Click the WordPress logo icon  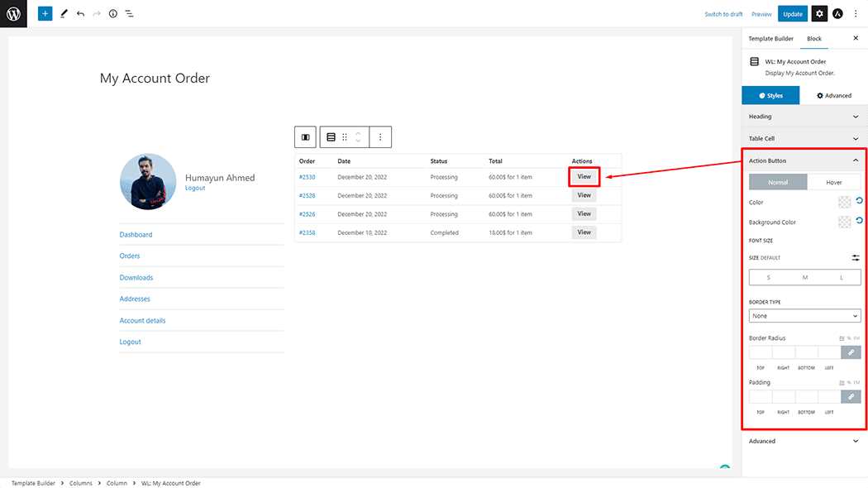(x=13, y=14)
